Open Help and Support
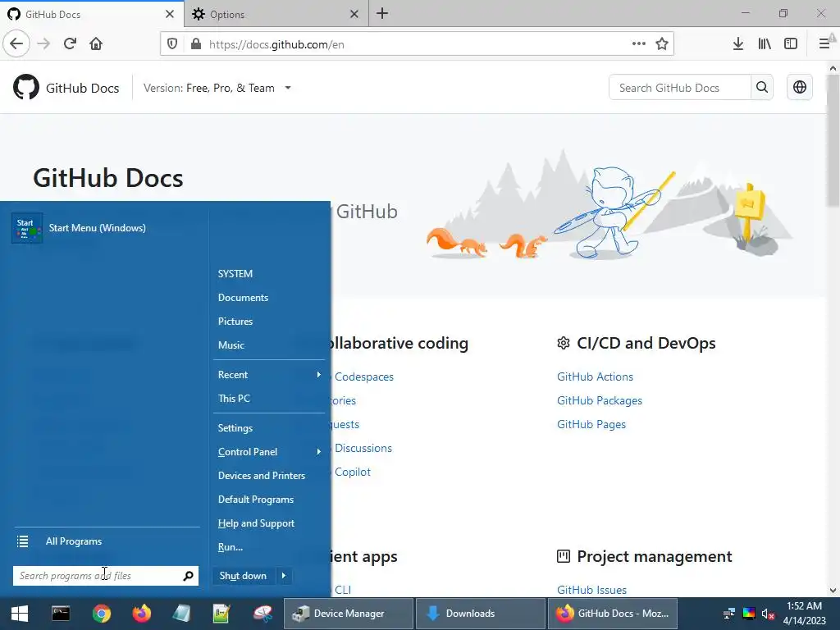The height and width of the screenshot is (630, 840). [x=256, y=523]
